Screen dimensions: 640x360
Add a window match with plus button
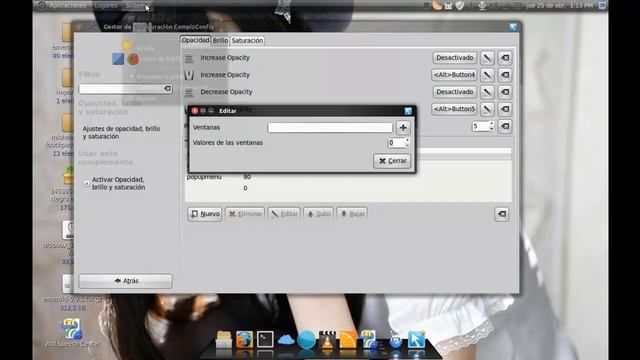pos(403,128)
